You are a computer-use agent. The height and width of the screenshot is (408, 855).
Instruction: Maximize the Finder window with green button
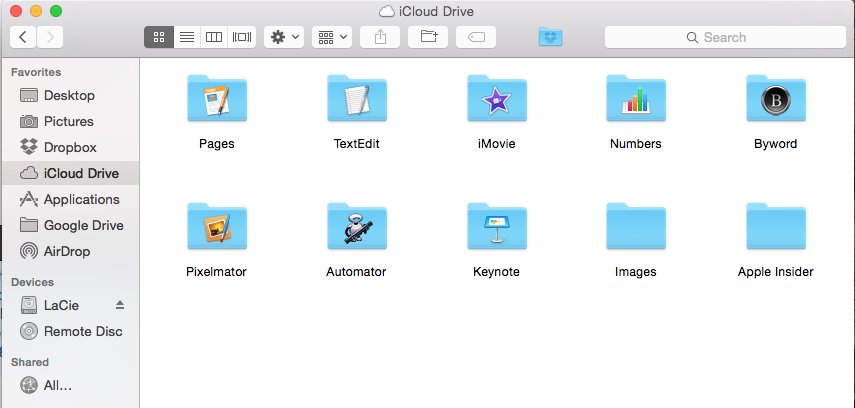click(x=56, y=11)
